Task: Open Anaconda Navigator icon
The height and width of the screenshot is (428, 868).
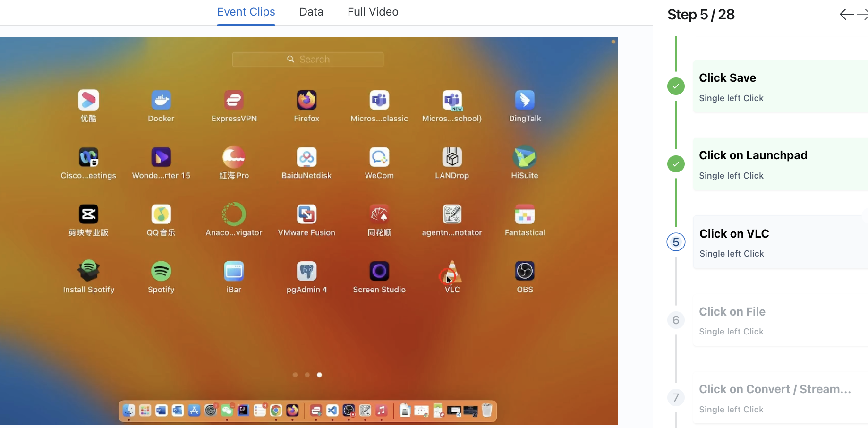Action: pyautogui.click(x=234, y=214)
